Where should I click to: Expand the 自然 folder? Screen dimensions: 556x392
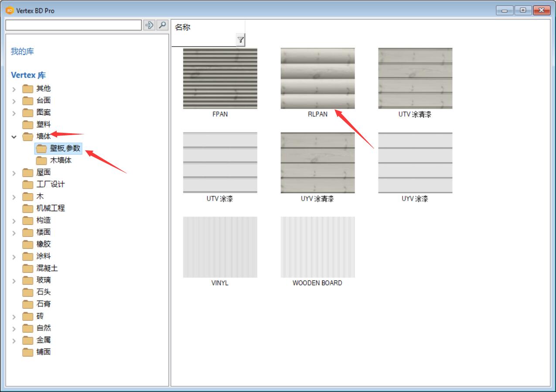tap(14, 328)
